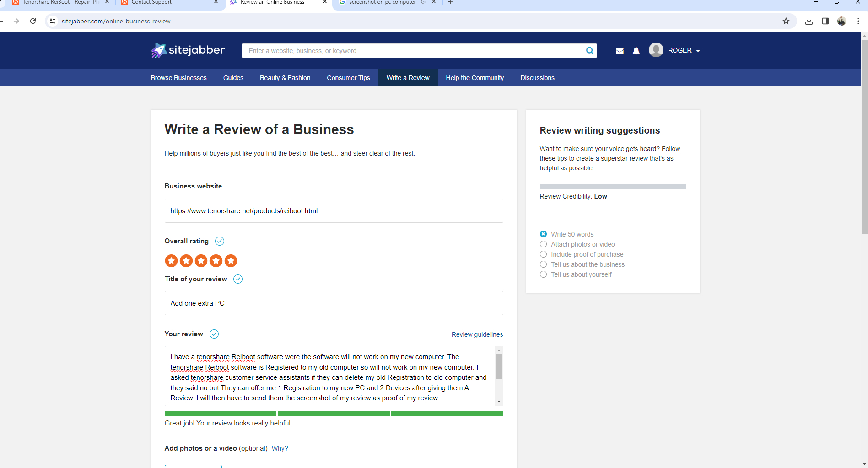
Task: Click the Review Credibility progress bar
Action: point(613,186)
